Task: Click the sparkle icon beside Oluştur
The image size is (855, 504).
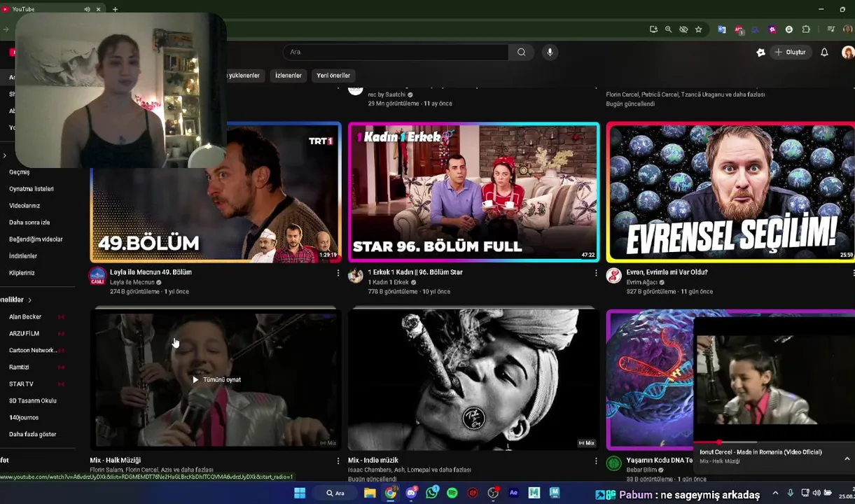Action: [760, 52]
